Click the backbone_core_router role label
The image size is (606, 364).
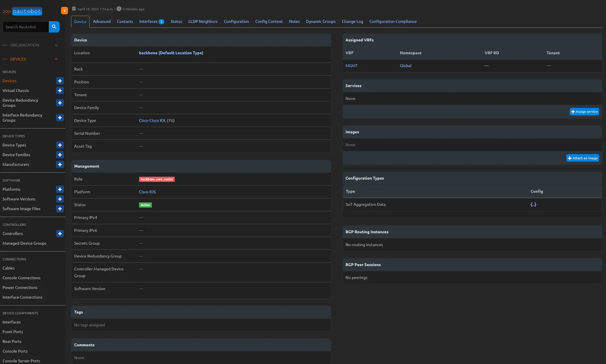(x=157, y=179)
